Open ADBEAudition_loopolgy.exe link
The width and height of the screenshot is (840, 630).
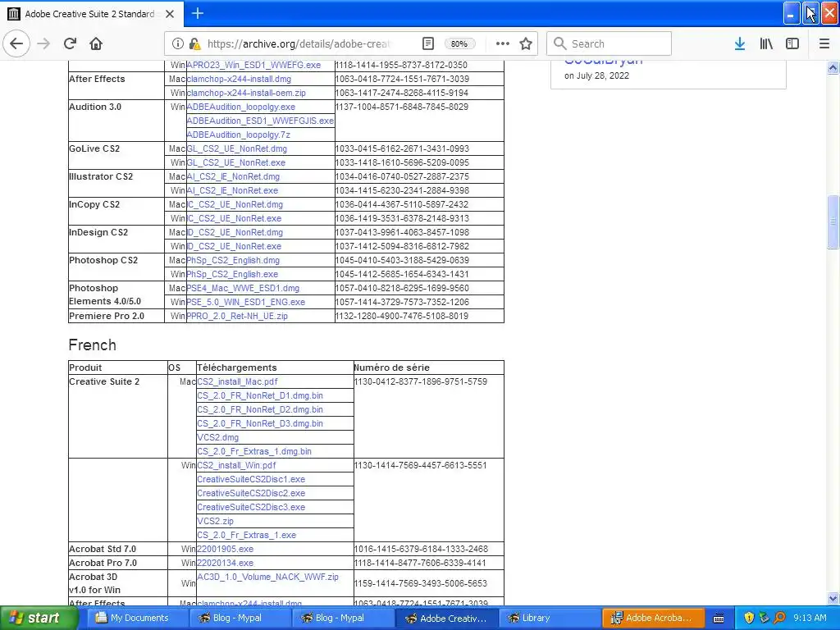point(240,107)
